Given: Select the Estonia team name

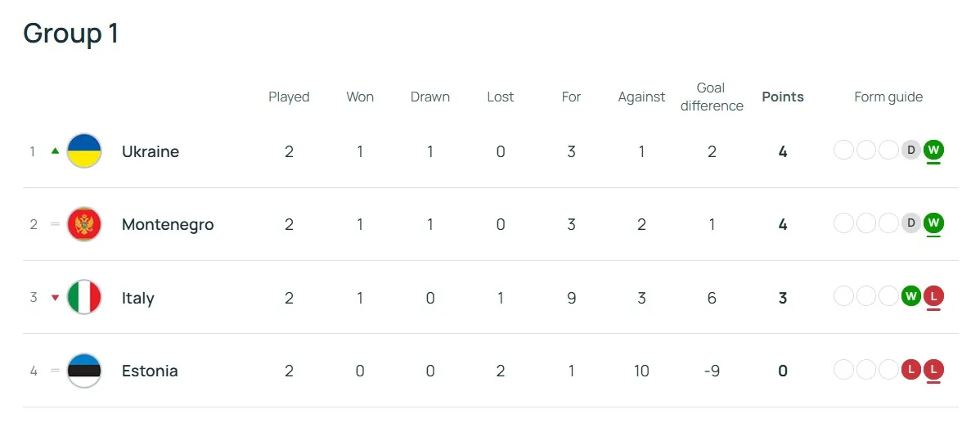Looking at the screenshot, I should coord(150,371).
